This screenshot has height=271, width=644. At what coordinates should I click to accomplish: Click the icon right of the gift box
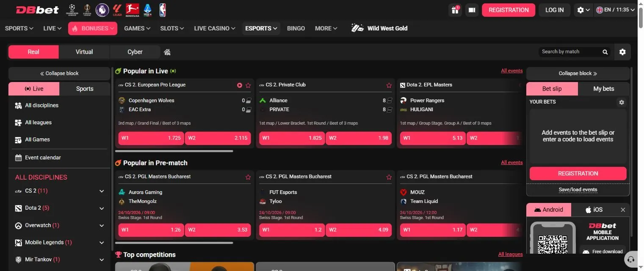coord(472,10)
